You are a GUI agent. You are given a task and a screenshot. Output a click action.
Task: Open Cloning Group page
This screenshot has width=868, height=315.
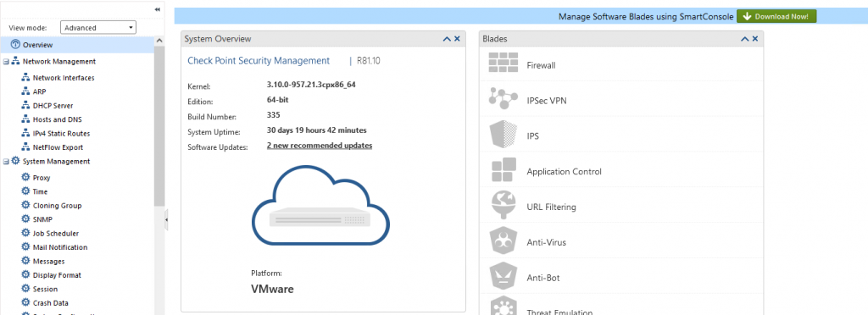point(57,206)
